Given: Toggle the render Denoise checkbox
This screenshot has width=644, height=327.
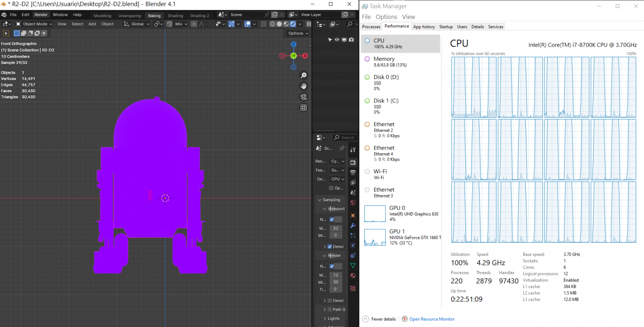Looking at the screenshot, I should point(330,301).
